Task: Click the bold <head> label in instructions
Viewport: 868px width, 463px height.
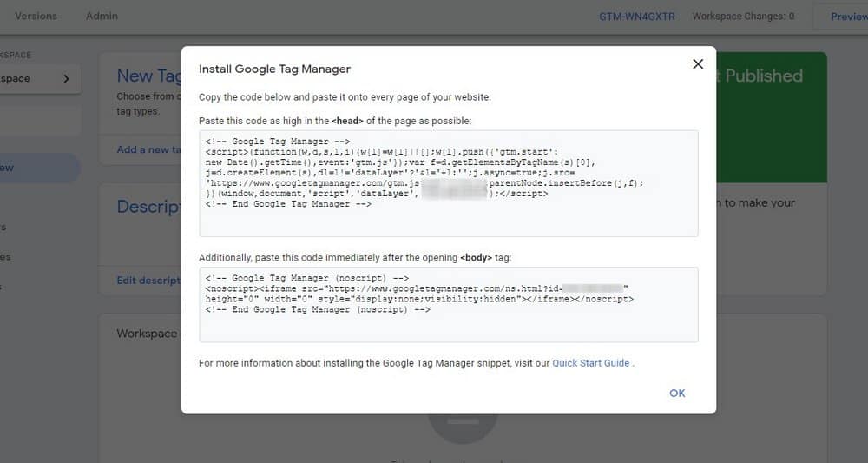Action: pyautogui.click(x=347, y=121)
